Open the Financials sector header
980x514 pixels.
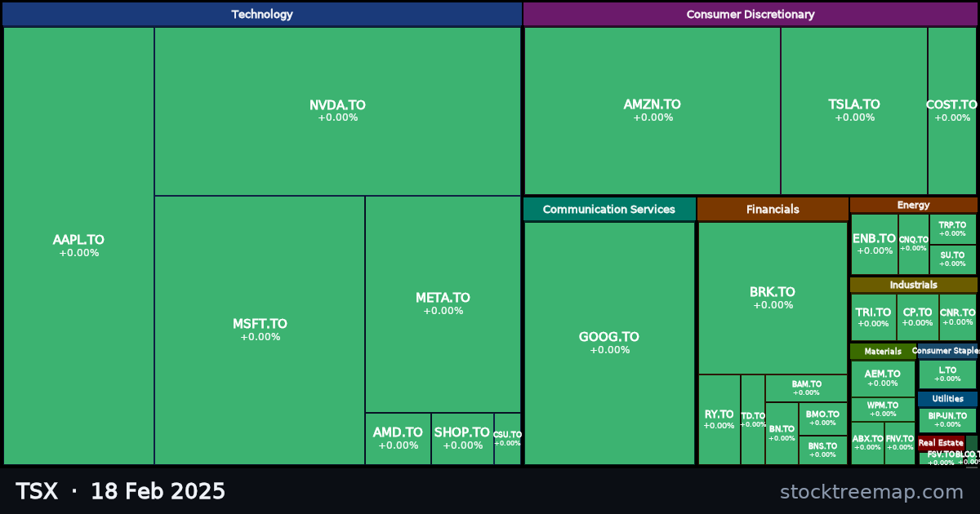[773, 209]
